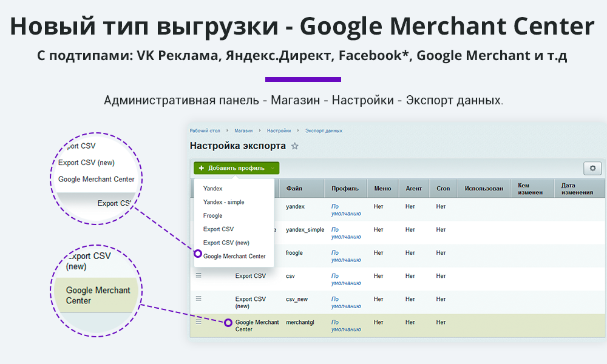The image size is (607, 364).
Task: Select Froogle from the dropdown list
Action: pos(213,215)
